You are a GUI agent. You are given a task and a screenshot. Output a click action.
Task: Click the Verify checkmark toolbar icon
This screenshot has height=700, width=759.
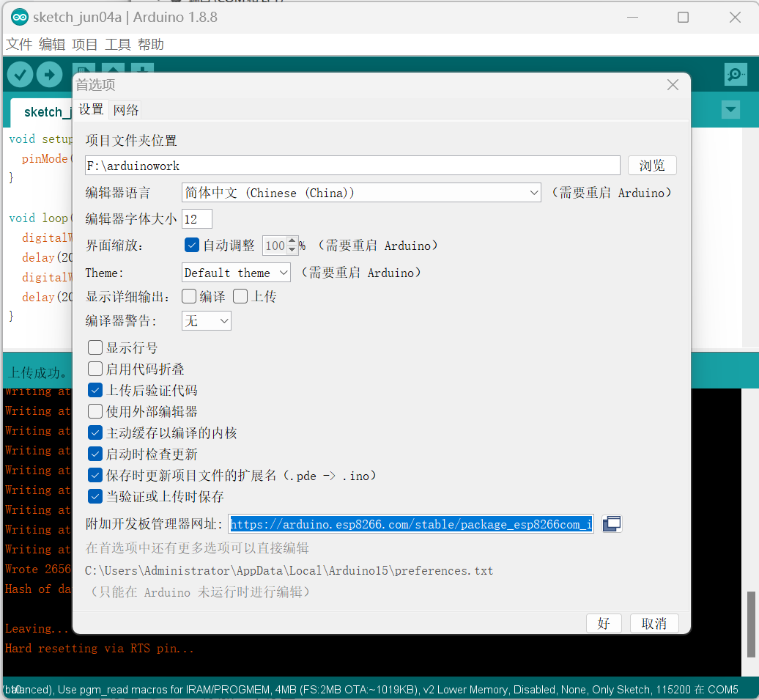(x=20, y=75)
